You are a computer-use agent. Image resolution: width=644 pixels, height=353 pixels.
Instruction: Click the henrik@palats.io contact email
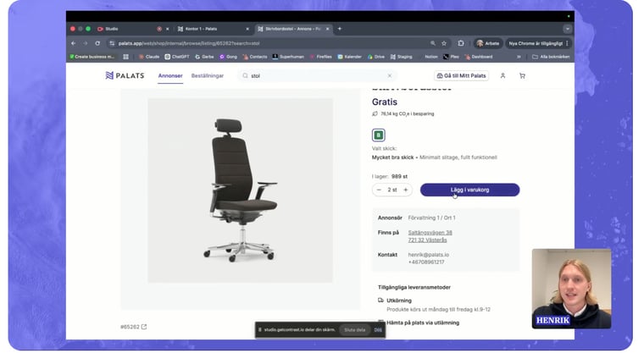point(429,255)
